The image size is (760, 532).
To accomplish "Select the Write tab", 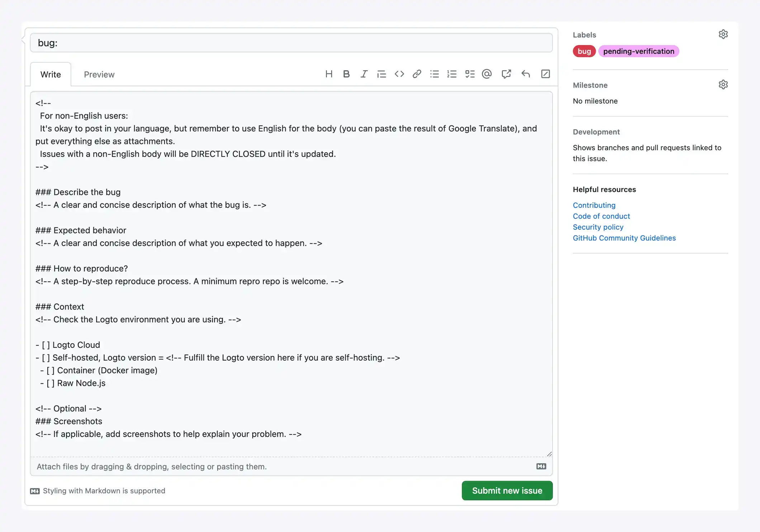I will coord(51,75).
